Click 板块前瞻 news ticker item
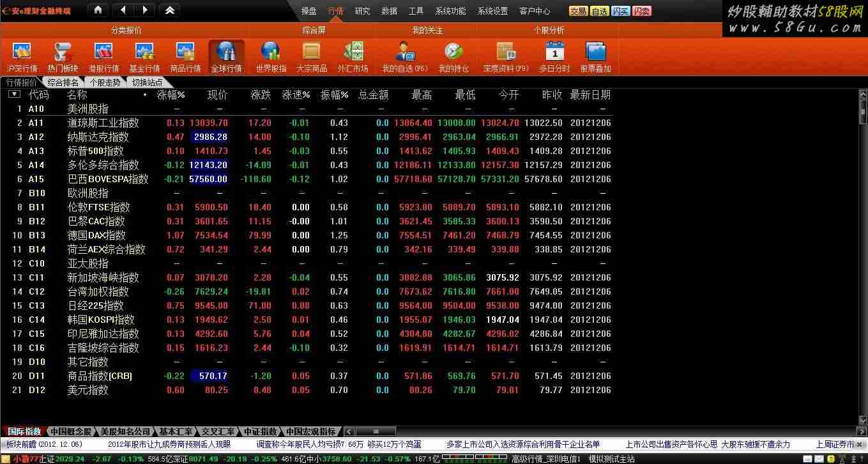Viewport: 868px width, 464px height. point(44,444)
